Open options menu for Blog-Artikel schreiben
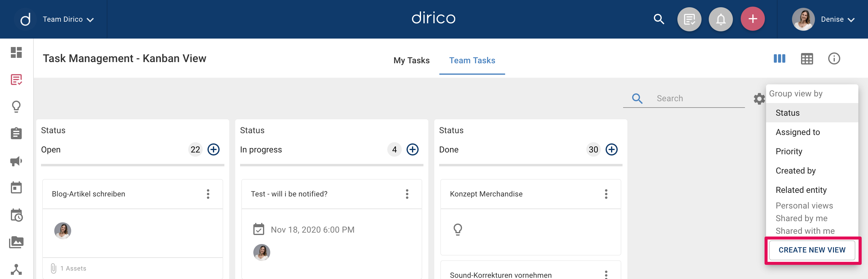The height and width of the screenshot is (279, 868). (208, 194)
